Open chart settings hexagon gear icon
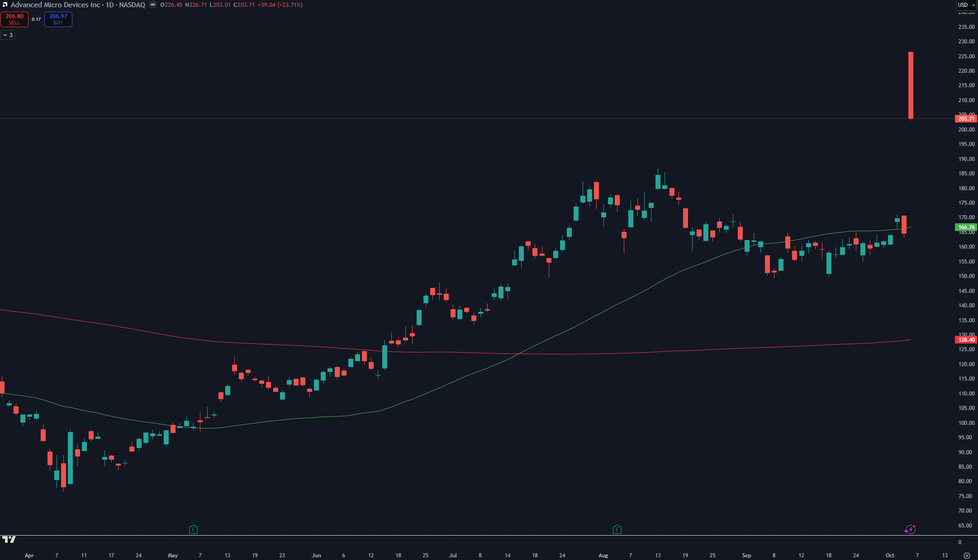The width and height of the screenshot is (978, 560). coord(967,555)
